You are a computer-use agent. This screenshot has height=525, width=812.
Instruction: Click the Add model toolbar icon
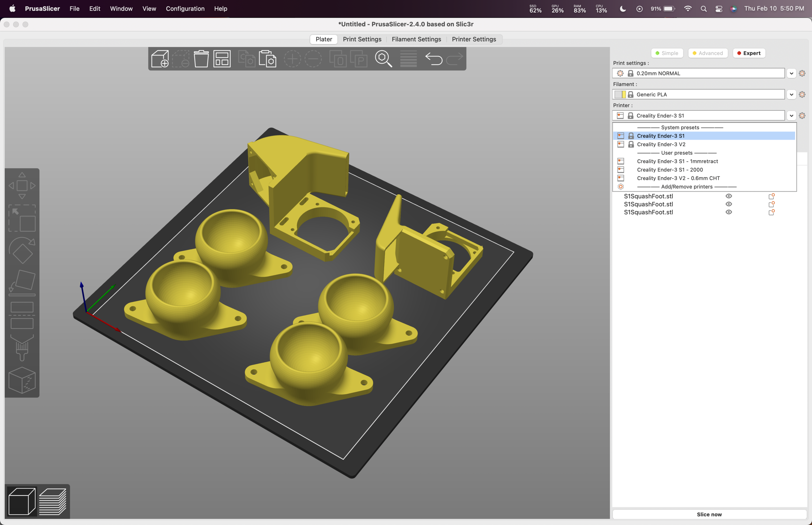pos(160,58)
